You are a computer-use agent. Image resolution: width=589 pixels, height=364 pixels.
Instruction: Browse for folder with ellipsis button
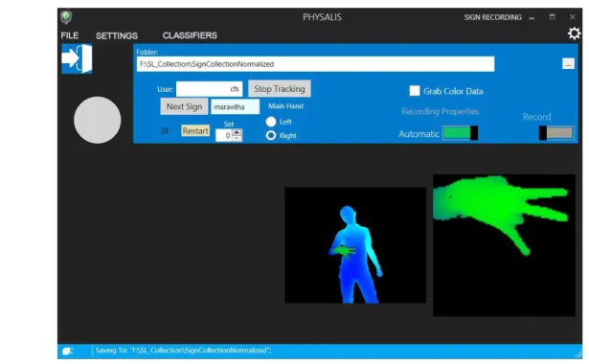pos(568,64)
